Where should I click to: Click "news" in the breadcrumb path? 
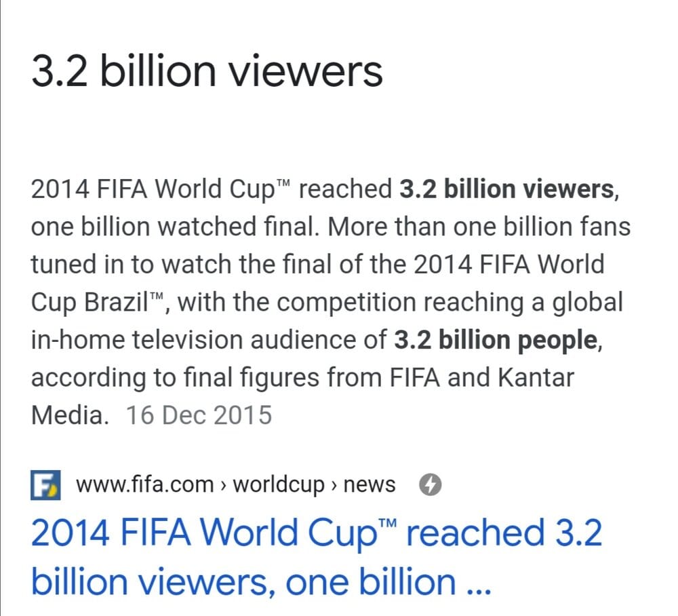pos(370,485)
